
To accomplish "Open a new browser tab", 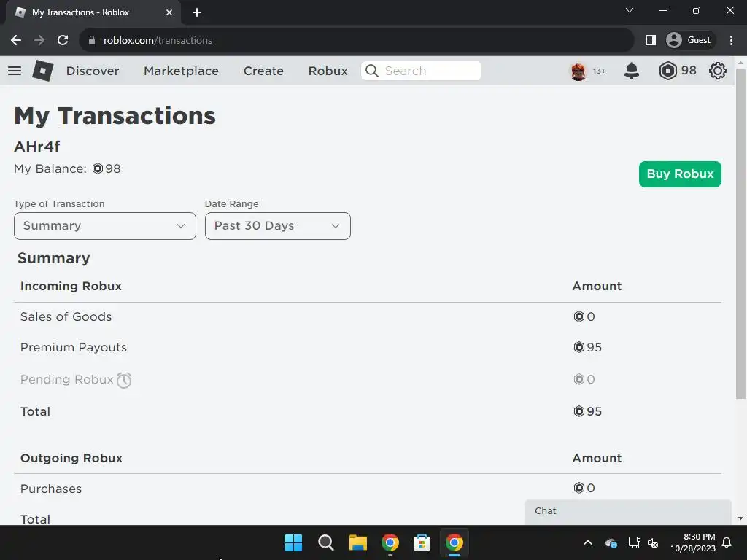I will pos(197,12).
